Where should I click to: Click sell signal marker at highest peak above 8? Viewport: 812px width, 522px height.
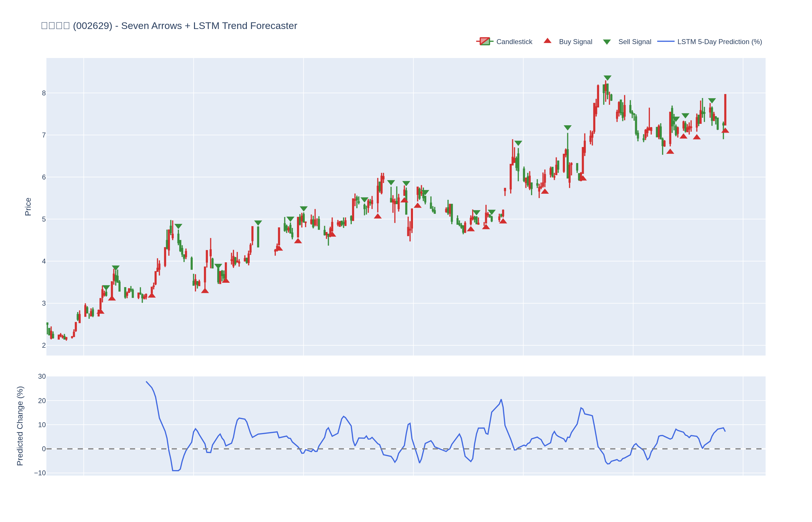point(607,78)
